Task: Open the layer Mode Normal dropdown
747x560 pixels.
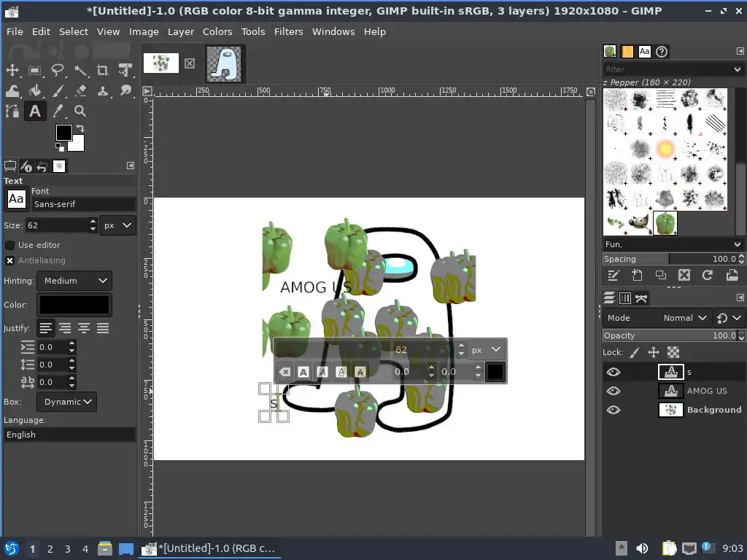Action: pyautogui.click(x=657, y=318)
